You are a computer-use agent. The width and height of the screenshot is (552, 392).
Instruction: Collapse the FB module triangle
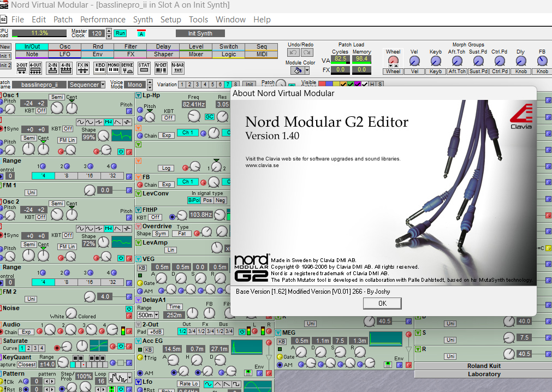138,177
